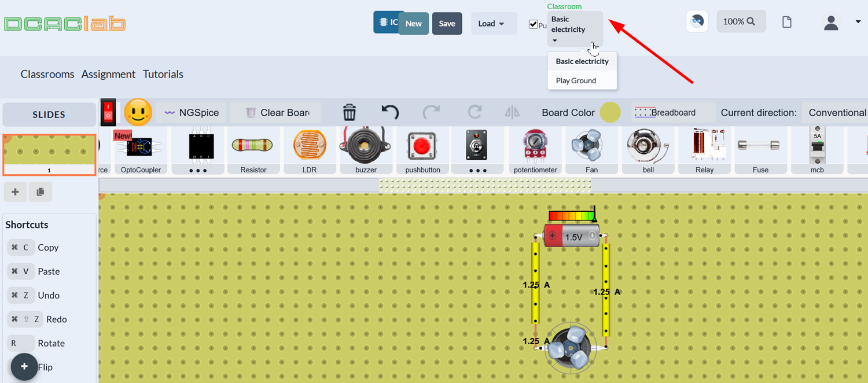Click the redo arrow icon
The width and height of the screenshot is (868, 383).
pyautogui.click(x=432, y=112)
